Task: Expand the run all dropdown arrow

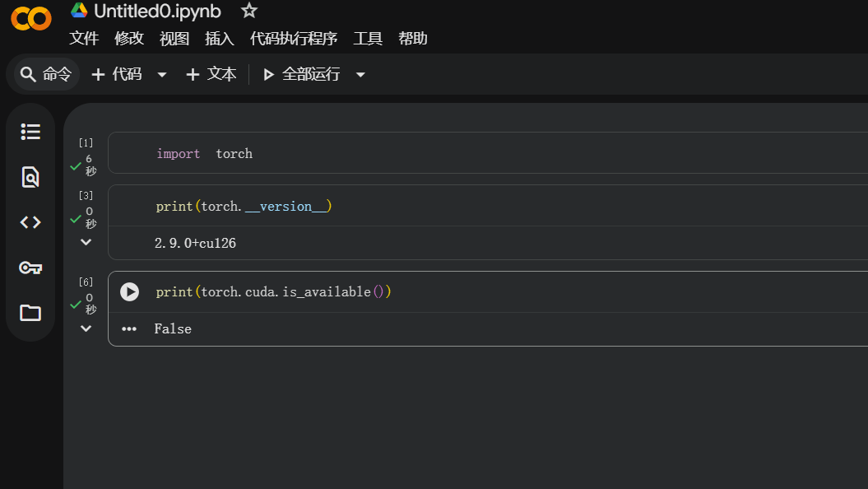Action: tap(360, 74)
